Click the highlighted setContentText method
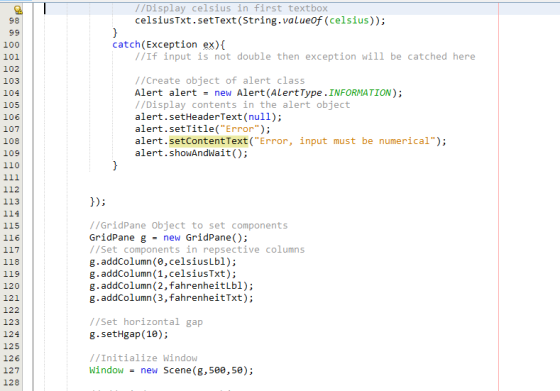 [x=209, y=141]
